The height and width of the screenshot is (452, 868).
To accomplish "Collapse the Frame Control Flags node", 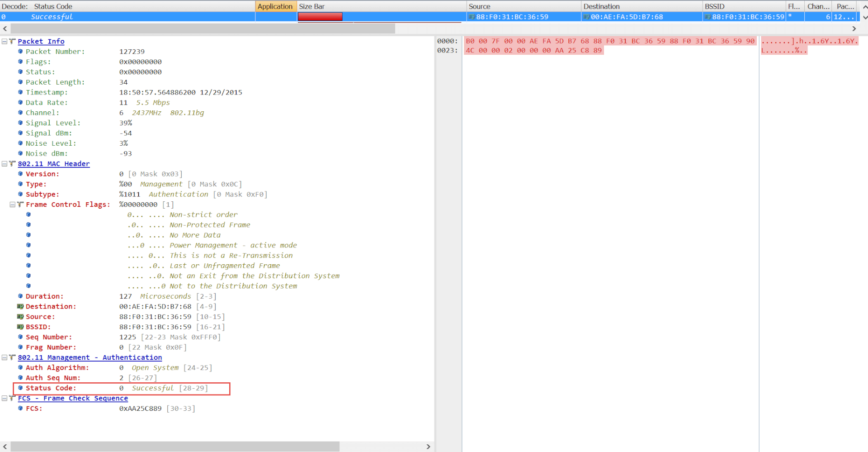I will [x=13, y=205].
